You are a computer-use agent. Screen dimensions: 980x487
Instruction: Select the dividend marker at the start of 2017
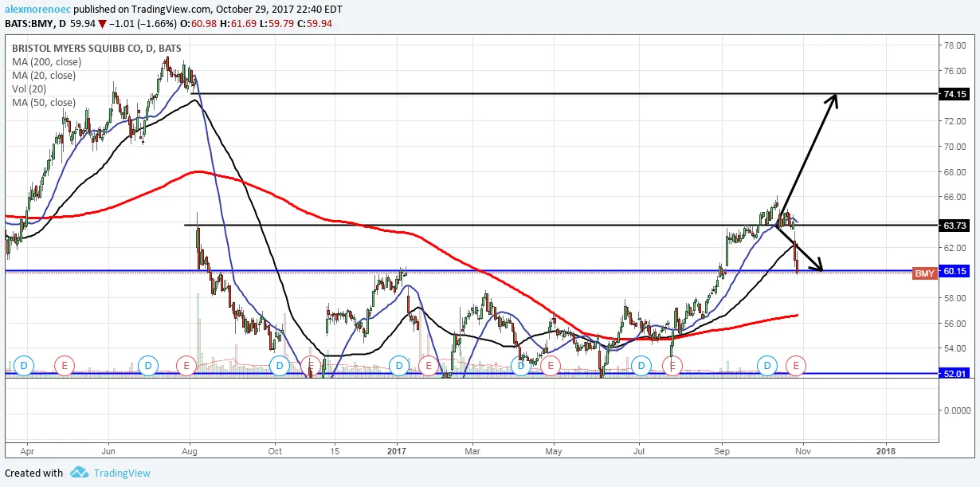click(399, 366)
